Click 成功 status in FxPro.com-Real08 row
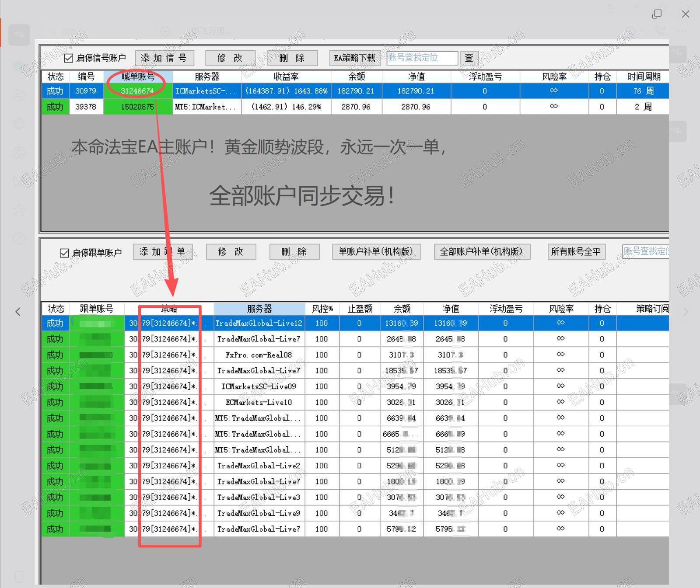Image resolution: width=700 pixels, height=588 pixels. pyautogui.click(x=55, y=355)
